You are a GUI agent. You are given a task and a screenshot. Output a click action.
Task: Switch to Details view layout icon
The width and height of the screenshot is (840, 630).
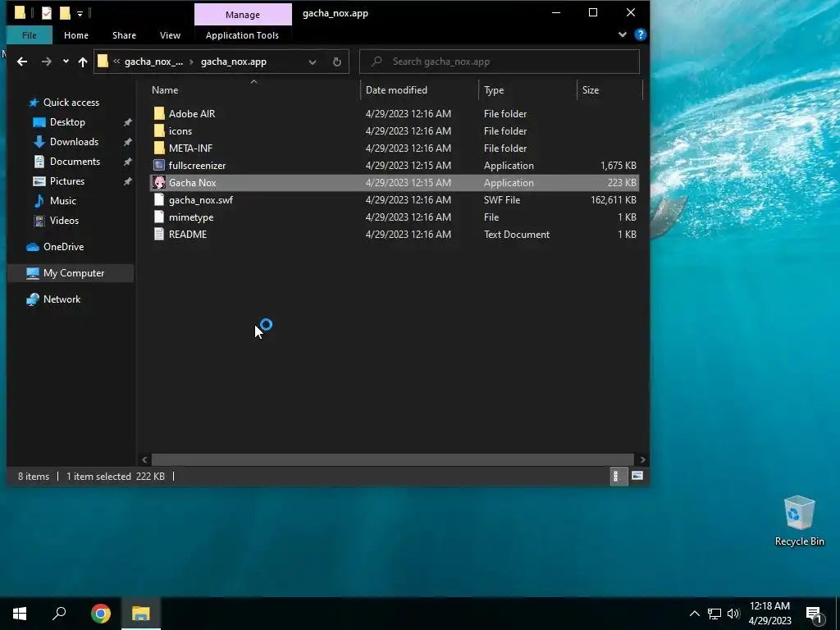point(619,476)
